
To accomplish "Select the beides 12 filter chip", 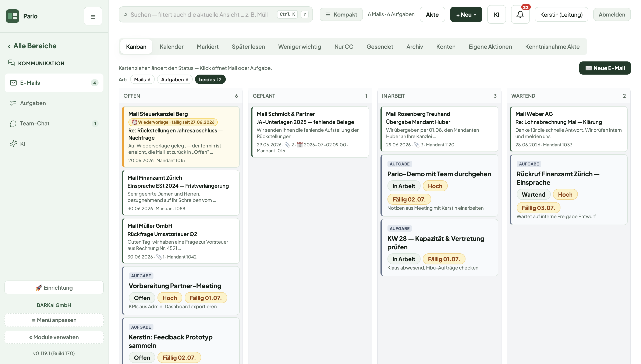I will [210, 79].
